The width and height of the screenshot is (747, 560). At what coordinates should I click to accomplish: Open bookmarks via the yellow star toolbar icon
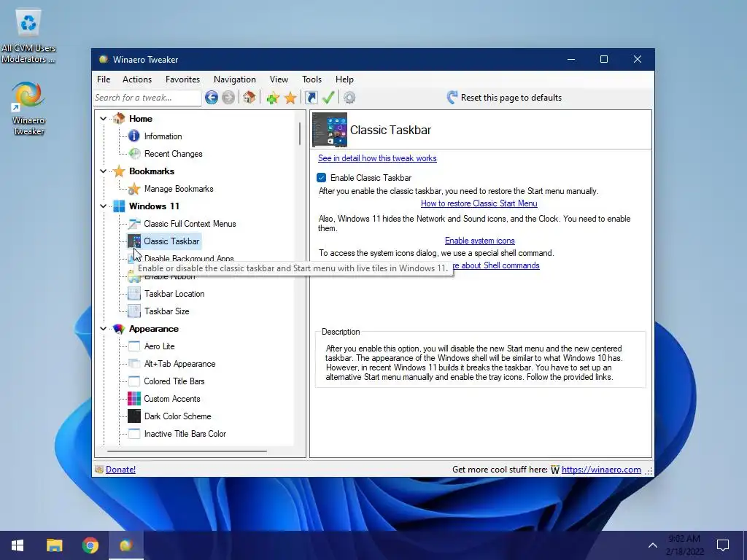[x=290, y=98]
